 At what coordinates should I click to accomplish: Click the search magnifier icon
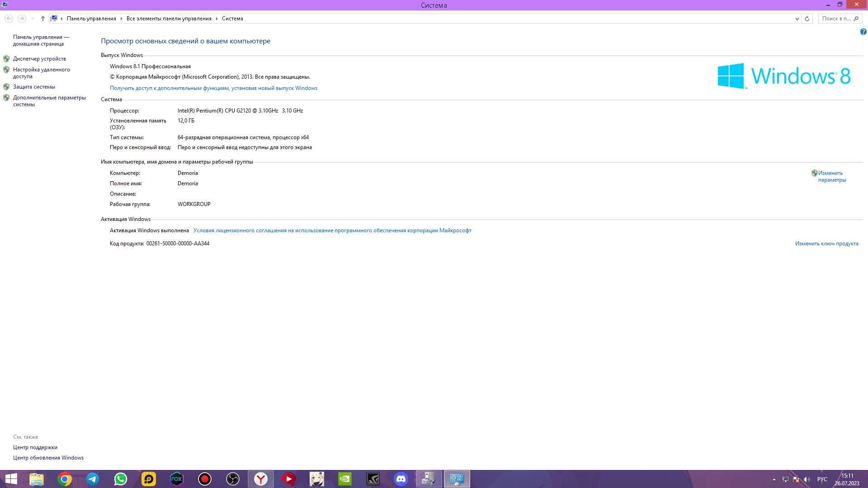click(x=856, y=19)
